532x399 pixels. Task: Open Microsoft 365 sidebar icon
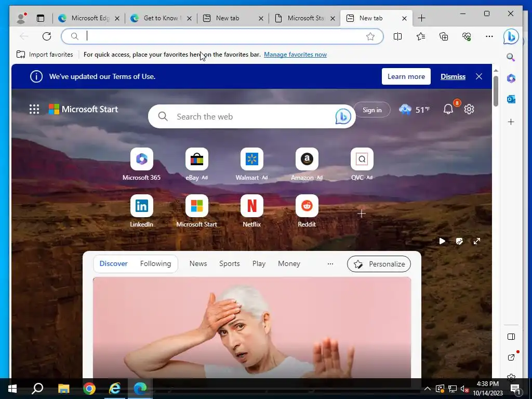click(x=511, y=78)
